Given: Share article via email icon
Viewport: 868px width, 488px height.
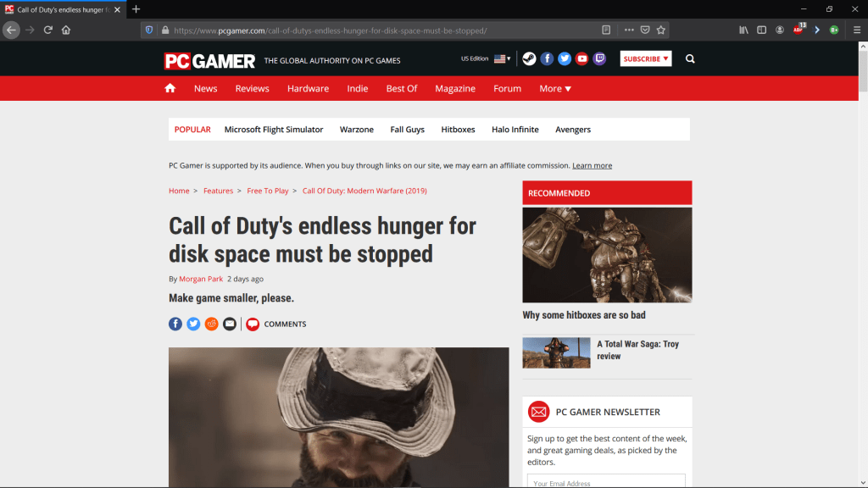Looking at the screenshot, I should click(x=230, y=324).
